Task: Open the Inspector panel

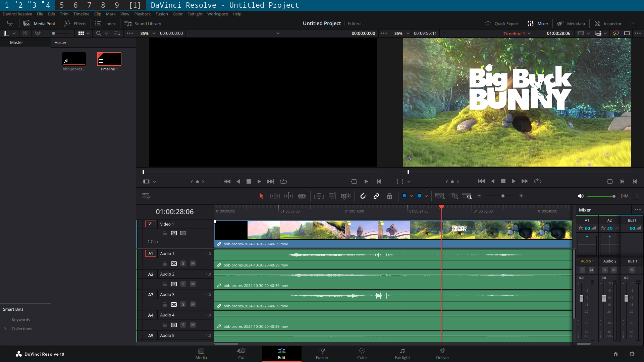Action: tap(608, 23)
